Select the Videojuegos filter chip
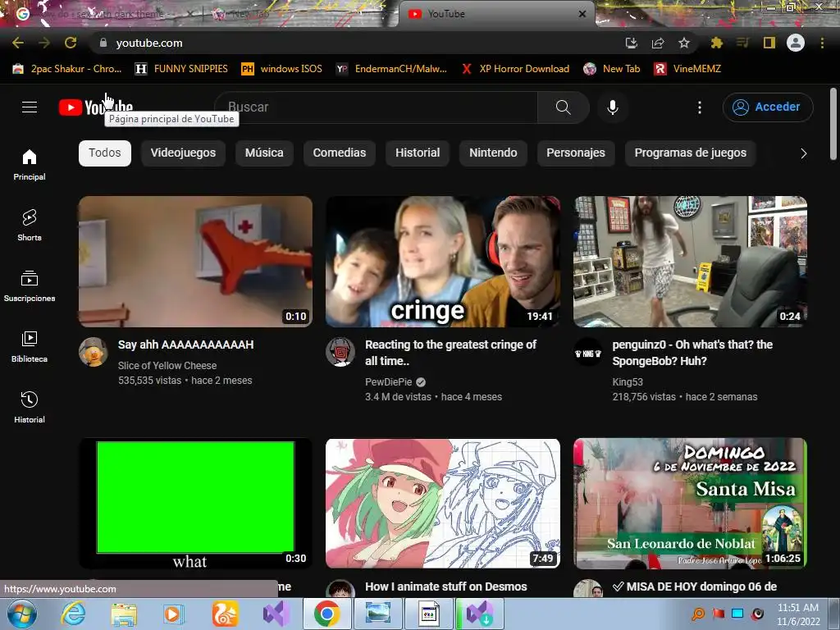The height and width of the screenshot is (630, 840). pyautogui.click(x=183, y=153)
